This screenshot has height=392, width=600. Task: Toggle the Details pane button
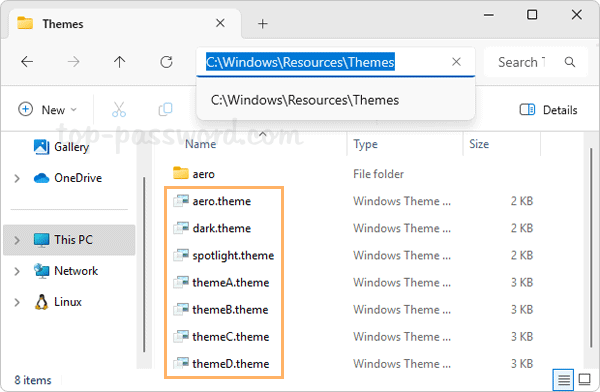(x=548, y=110)
